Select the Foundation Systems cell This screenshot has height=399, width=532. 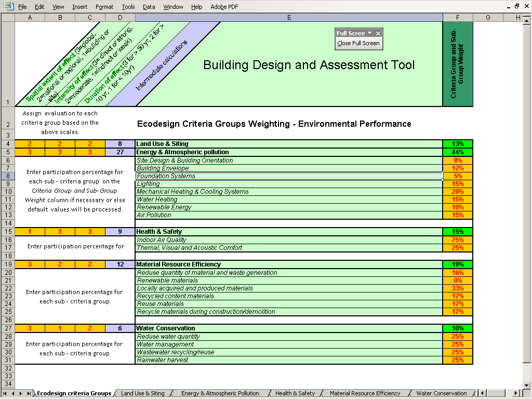289,176
